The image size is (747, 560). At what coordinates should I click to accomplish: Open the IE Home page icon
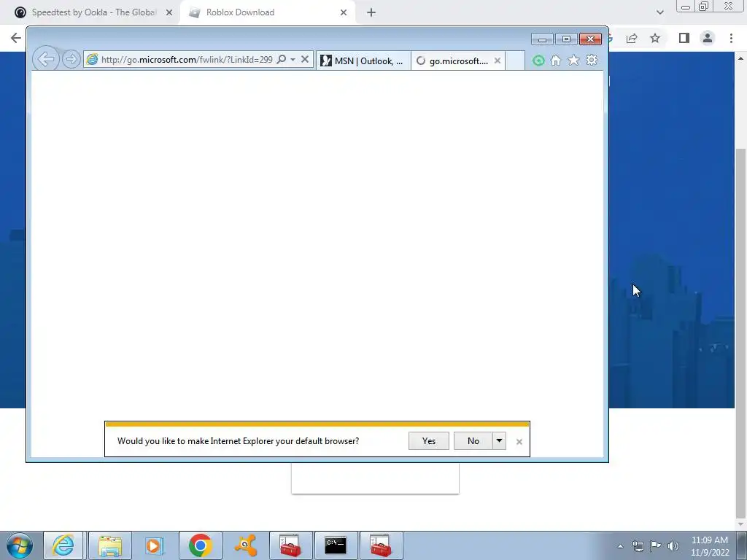[x=555, y=61]
